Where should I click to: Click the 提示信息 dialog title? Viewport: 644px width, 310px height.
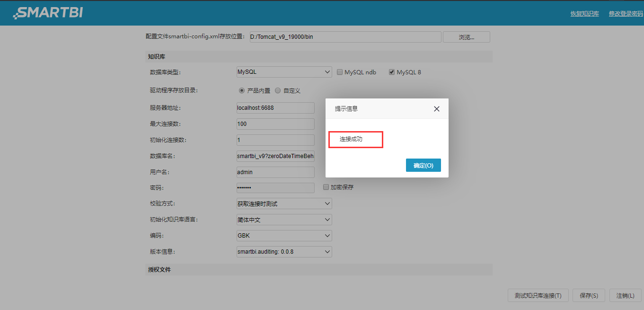point(346,109)
